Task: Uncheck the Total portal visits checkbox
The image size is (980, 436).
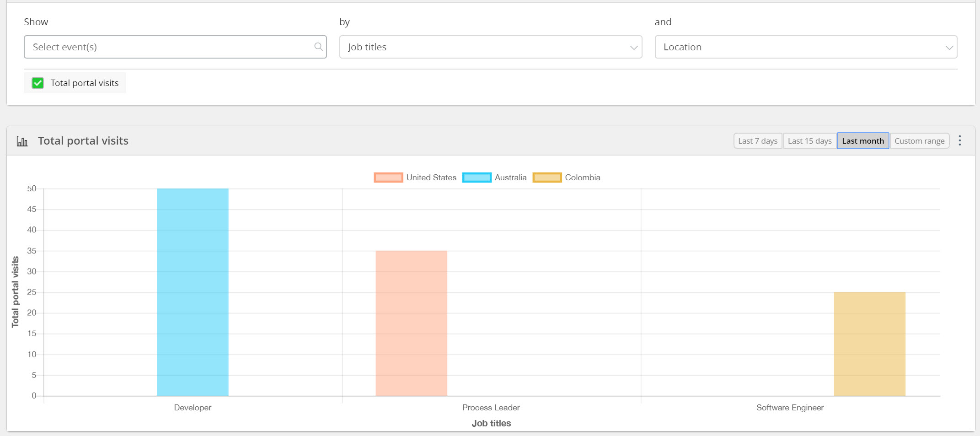Action: click(37, 83)
